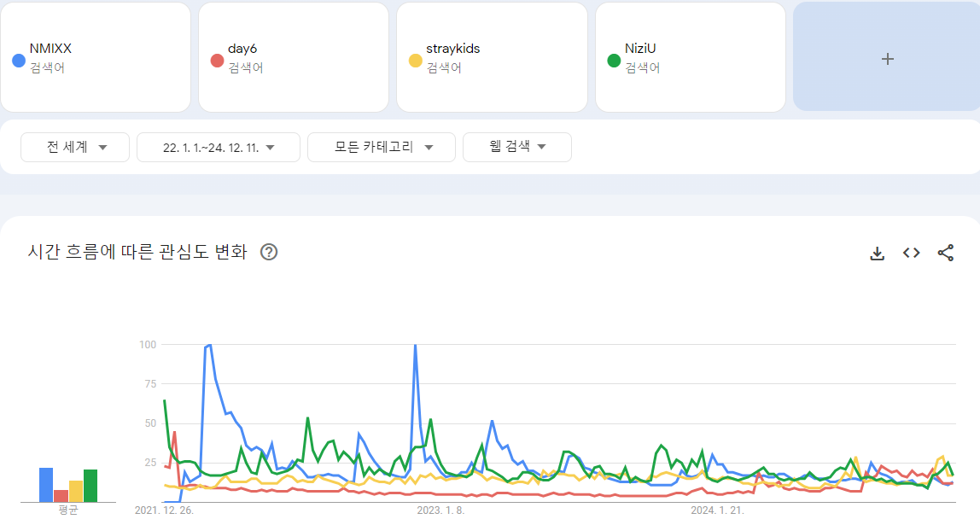
Task: Click the 50 y-axis label
Action: [150, 423]
